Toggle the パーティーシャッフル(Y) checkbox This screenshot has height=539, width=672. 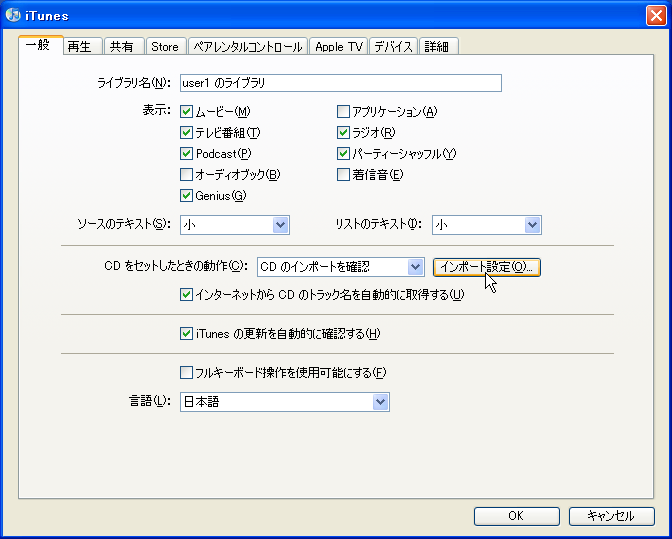pos(343,153)
